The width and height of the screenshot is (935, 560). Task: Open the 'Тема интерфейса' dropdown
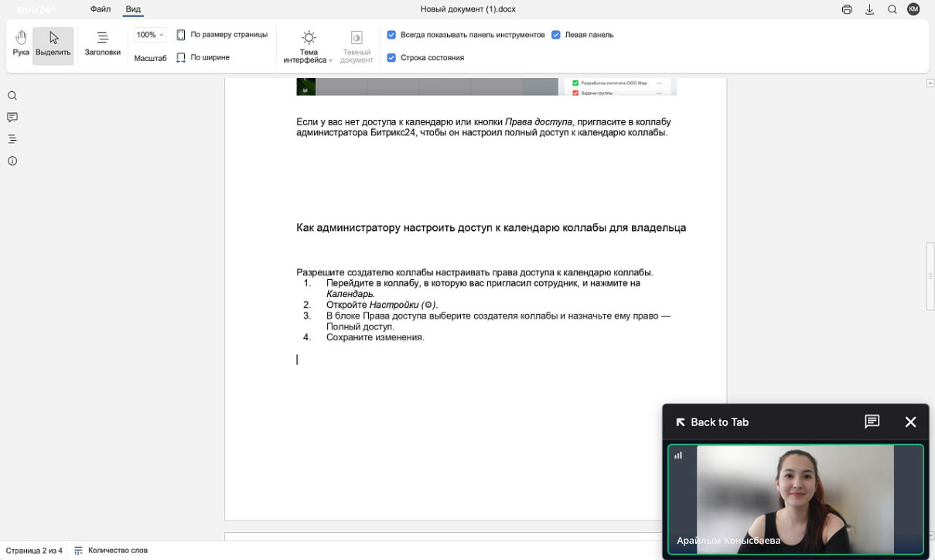tap(309, 46)
